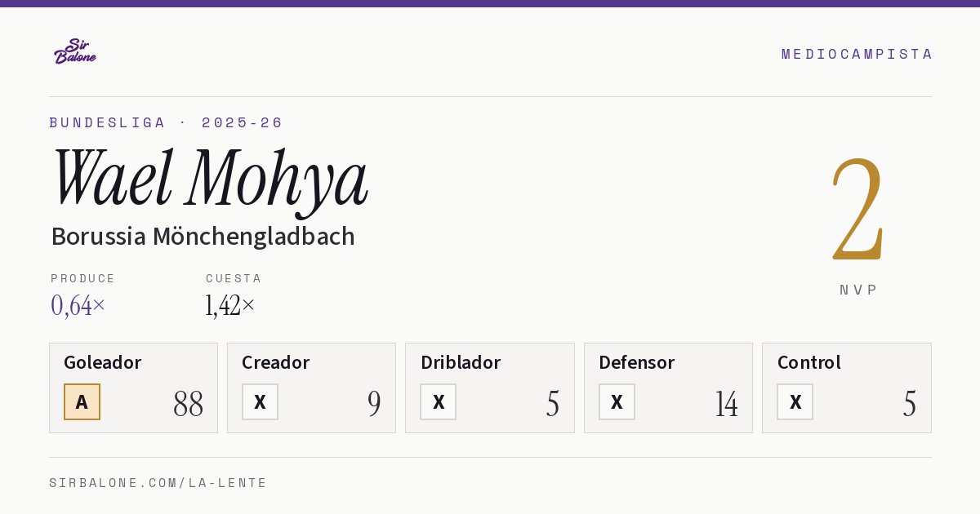The image size is (980, 514).
Task: Select the Creador stat card
Action: coord(311,388)
